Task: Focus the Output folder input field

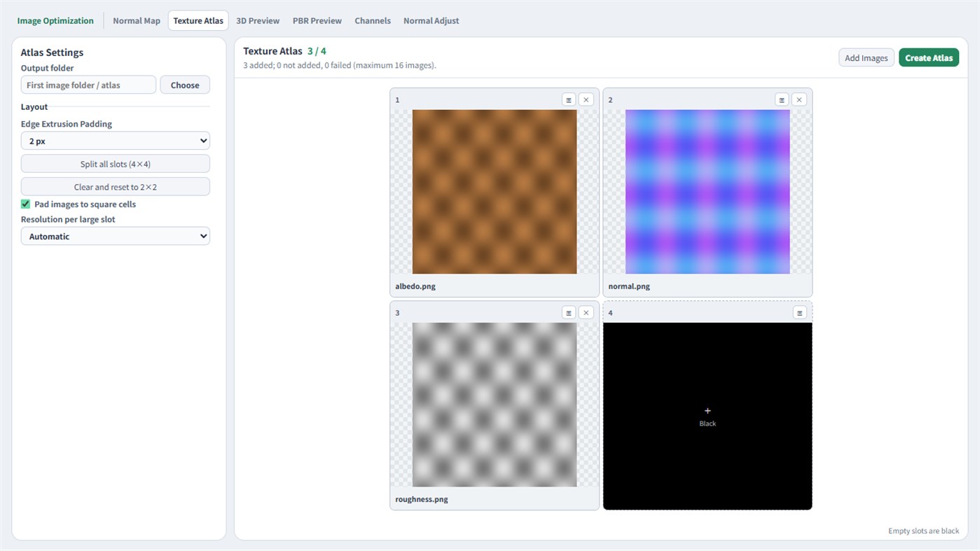Action: (x=88, y=85)
